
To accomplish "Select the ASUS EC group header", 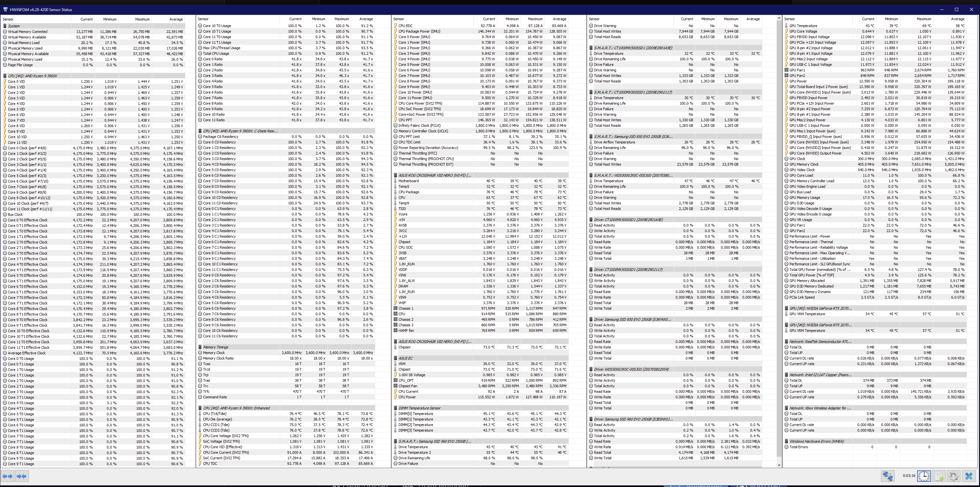I will (406, 358).
